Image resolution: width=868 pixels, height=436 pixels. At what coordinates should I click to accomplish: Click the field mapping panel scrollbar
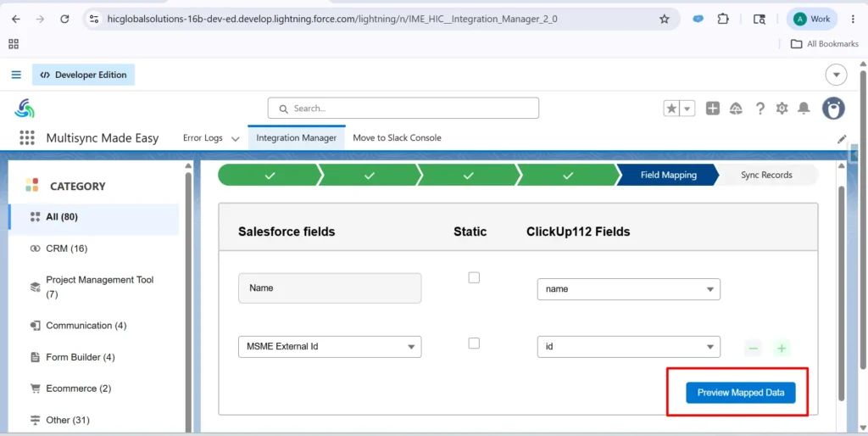pos(842,293)
